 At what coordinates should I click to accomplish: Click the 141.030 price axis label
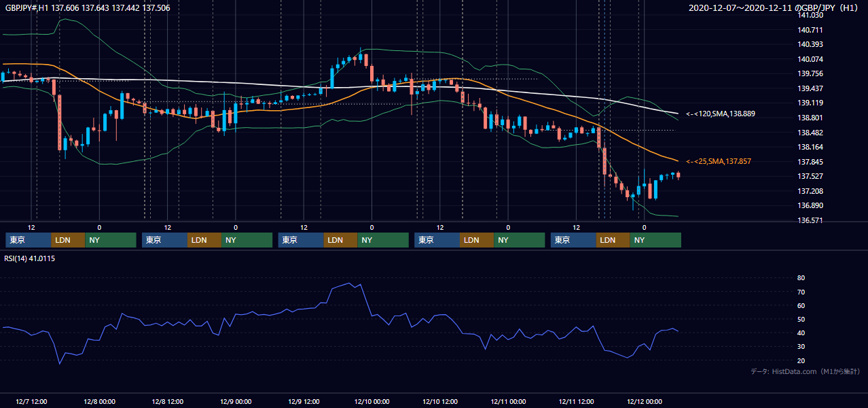pos(810,15)
